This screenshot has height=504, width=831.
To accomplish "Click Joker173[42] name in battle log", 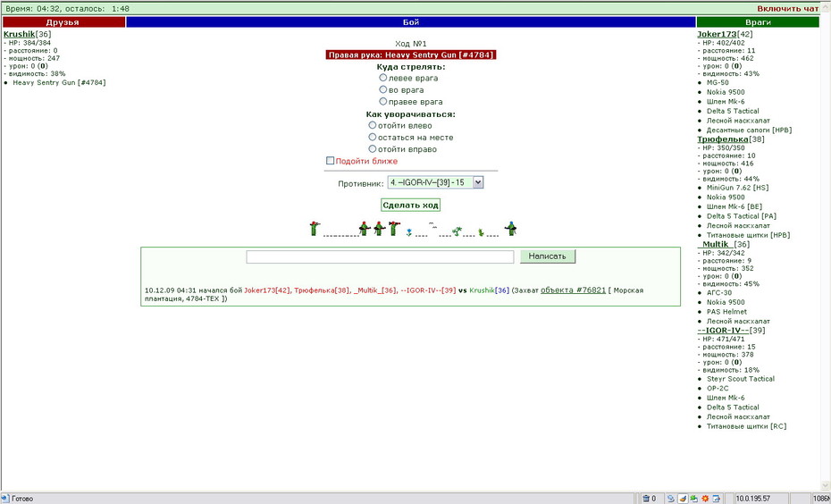I will pyautogui.click(x=267, y=290).
